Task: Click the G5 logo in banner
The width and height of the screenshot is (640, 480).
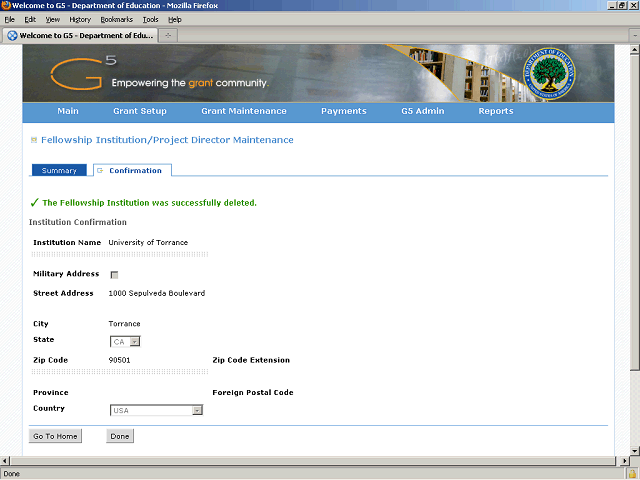Action: point(83,73)
